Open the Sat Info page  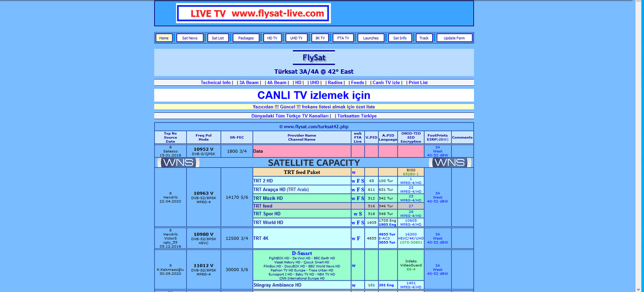[x=400, y=38]
